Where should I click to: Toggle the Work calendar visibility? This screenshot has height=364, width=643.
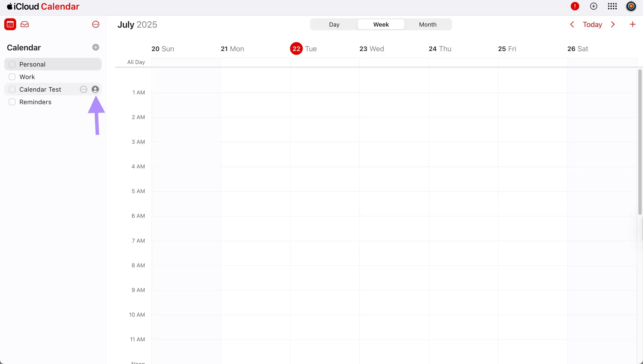click(12, 77)
